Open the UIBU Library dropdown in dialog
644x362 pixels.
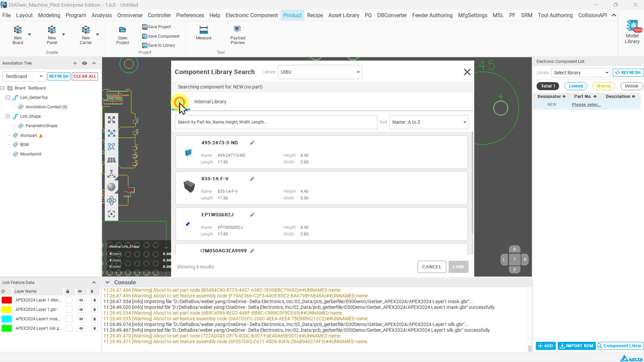(x=320, y=72)
